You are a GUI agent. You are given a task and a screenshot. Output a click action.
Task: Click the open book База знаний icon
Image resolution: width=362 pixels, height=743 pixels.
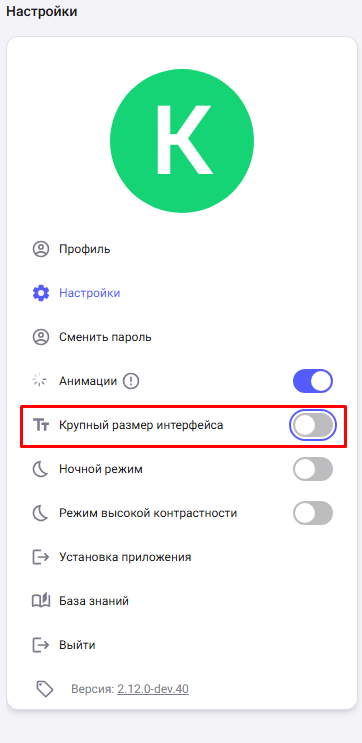coord(41,601)
